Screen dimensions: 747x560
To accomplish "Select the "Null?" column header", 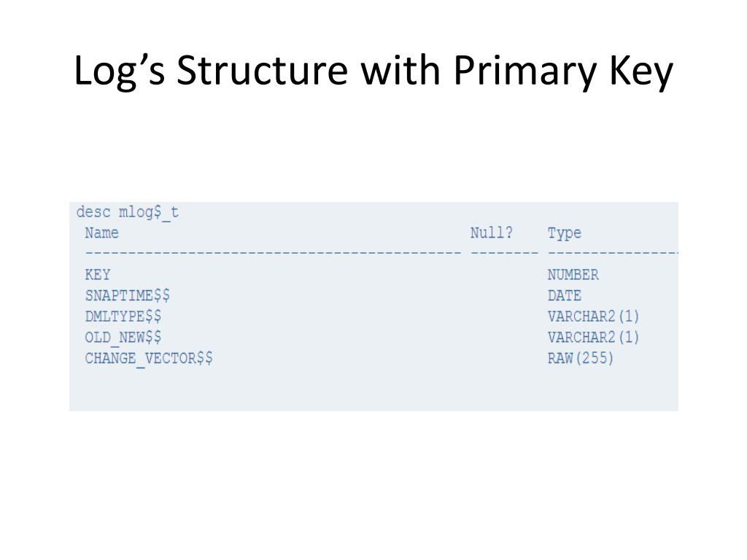I will point(491,233).
